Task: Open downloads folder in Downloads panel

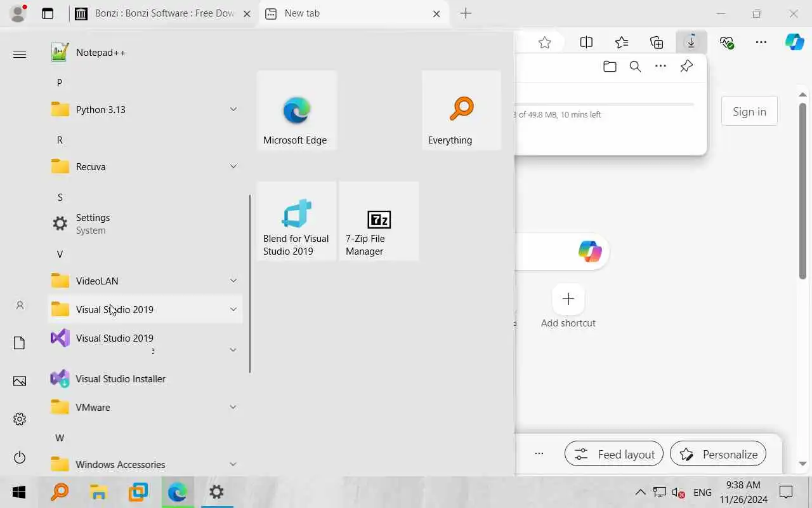Action: tap(610, 67)
